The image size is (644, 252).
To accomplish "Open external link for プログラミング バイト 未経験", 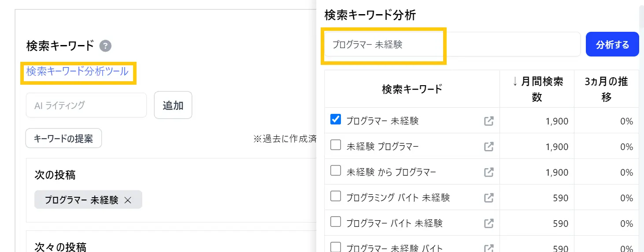I will pyautogui.click(x=489, y=198).
